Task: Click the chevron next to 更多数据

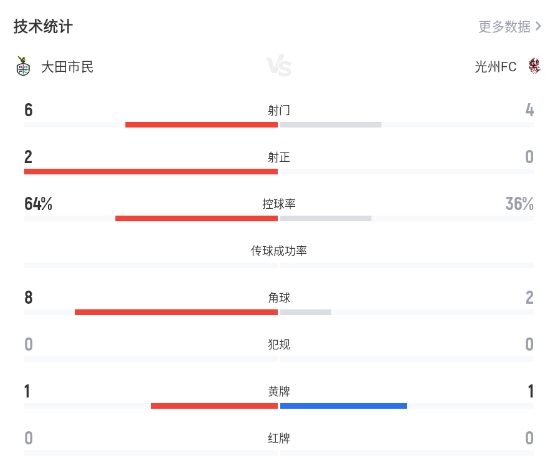Action: pyautogui.click(x=538, y=26)
